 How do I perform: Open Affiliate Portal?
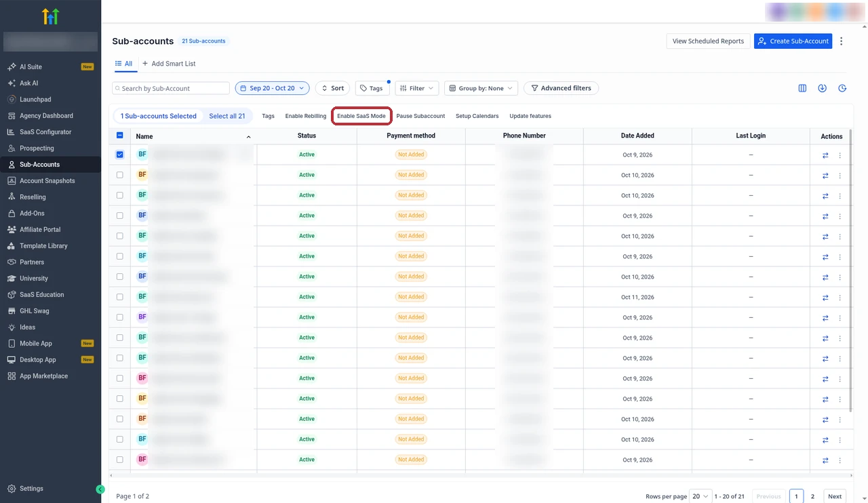[x=40, y=230]
